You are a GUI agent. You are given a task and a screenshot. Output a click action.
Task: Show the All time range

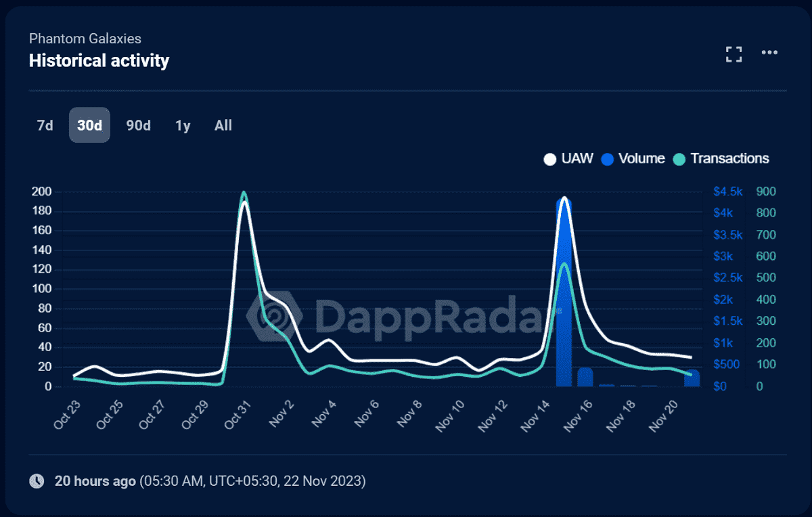point(223,125)
